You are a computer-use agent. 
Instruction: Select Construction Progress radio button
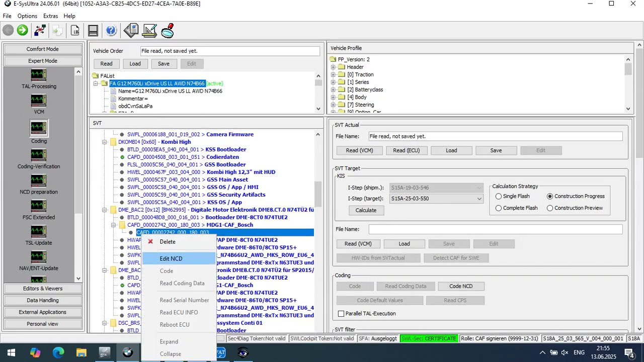[x=550, y=197]
